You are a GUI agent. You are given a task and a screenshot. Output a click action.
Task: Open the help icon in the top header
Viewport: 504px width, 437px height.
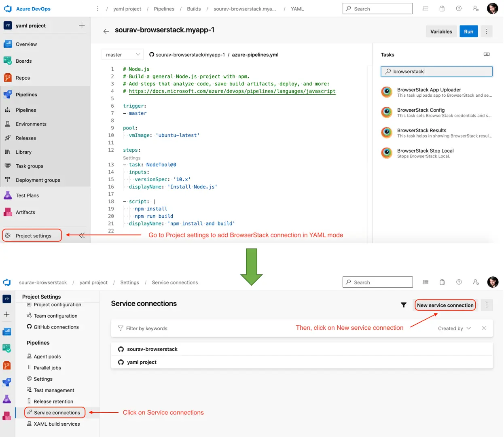coord(459,8)
